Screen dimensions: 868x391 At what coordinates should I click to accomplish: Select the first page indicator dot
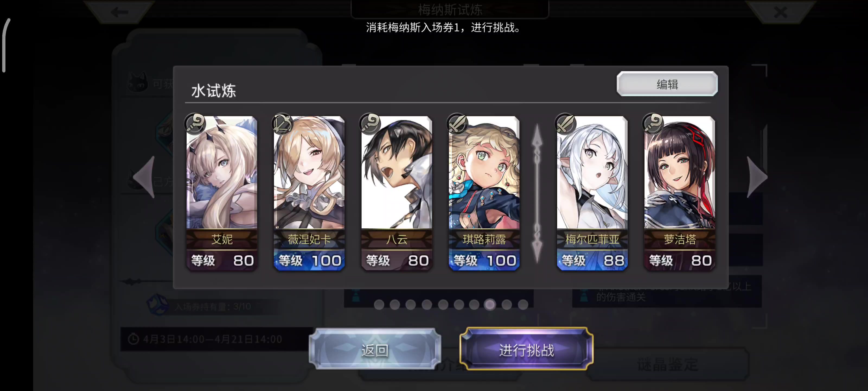(379, 305)
